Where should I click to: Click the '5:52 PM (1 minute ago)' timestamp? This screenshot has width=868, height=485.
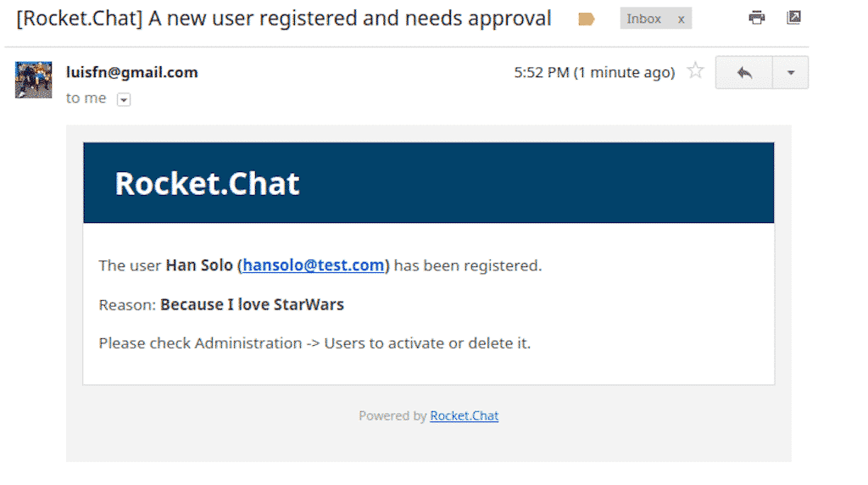click(594, 73)
